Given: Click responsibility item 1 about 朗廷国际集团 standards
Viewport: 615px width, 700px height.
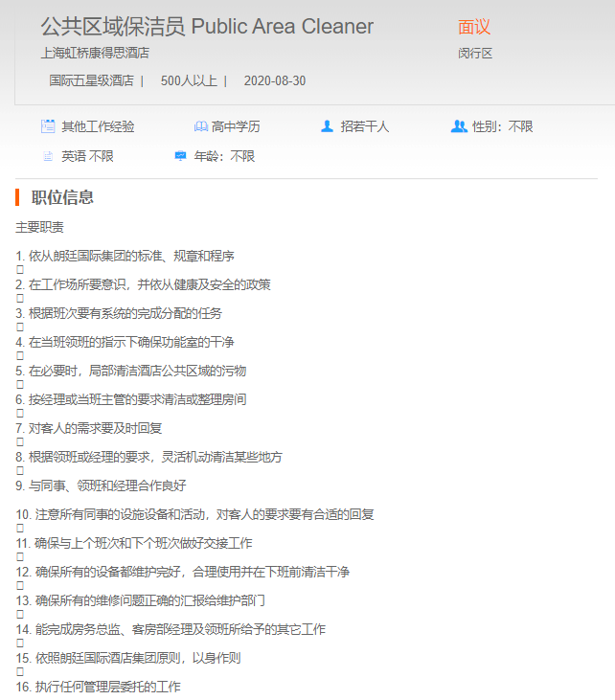Looking at the screenshot, I should click(125, 256).
